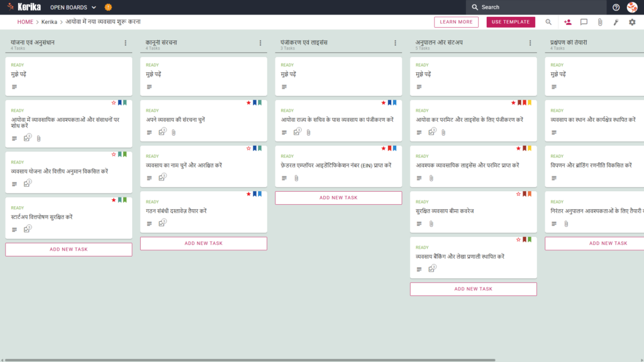
Task: Open अनुपालन और सेटअप column options menu
Action: click(x=530, y=43)
